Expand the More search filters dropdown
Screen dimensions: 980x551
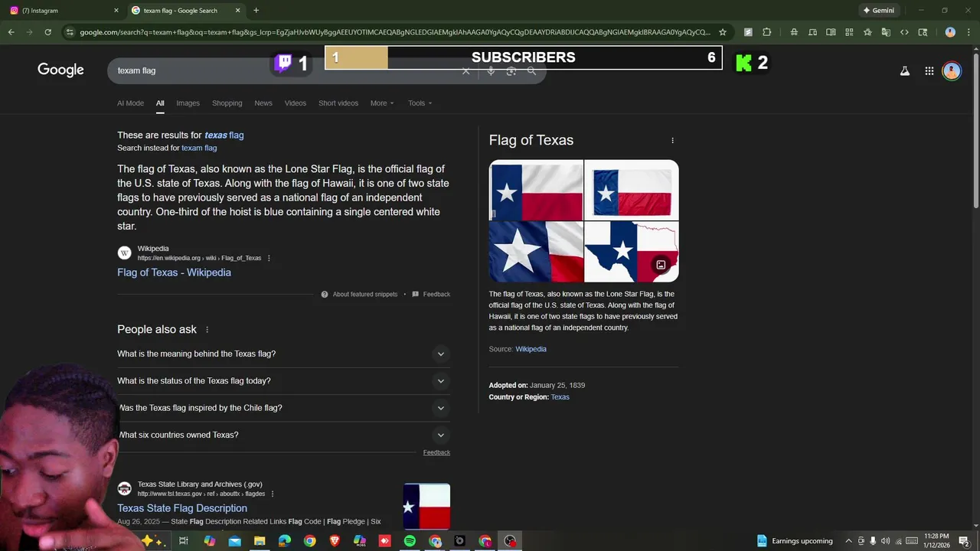pyautogui.click(x=382, y=103)
